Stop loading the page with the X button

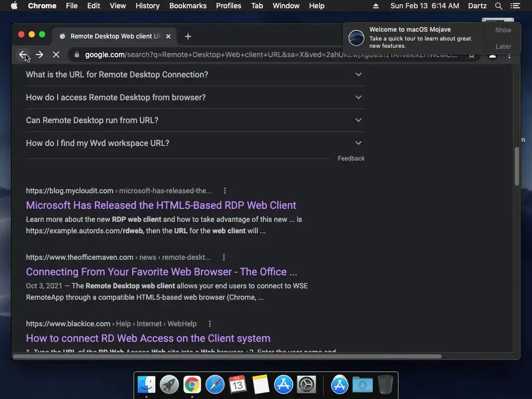coord(56,55)
